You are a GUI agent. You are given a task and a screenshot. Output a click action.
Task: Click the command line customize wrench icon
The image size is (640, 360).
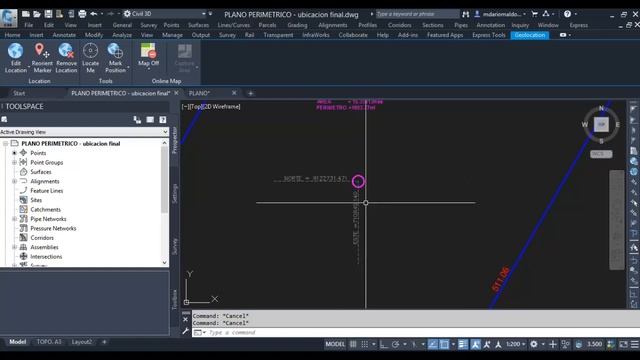186,331
